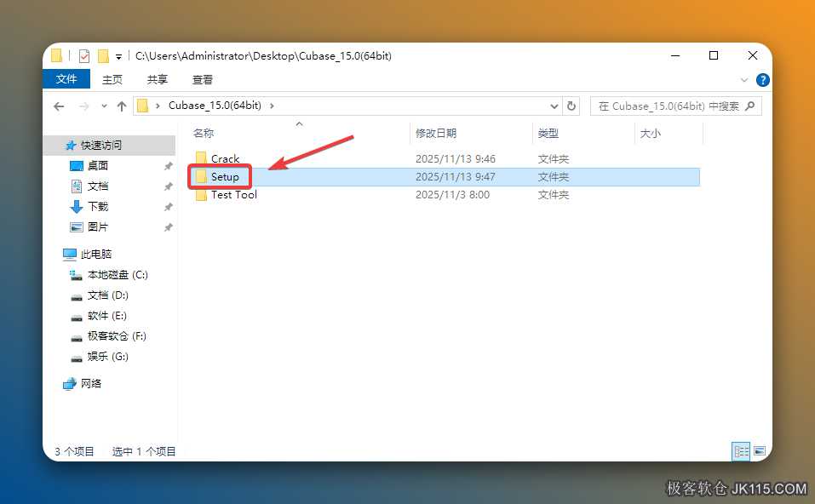Viewport: 815px width, 504px height.
Task: Expand the ribbon with the chevron
Action: (x=743, y=80)
